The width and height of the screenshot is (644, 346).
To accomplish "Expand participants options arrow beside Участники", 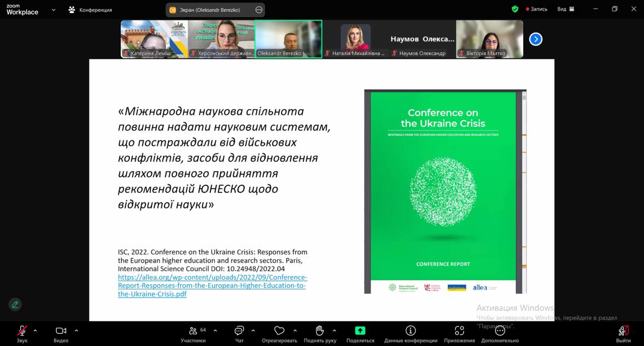I will [x=215, y=331].
